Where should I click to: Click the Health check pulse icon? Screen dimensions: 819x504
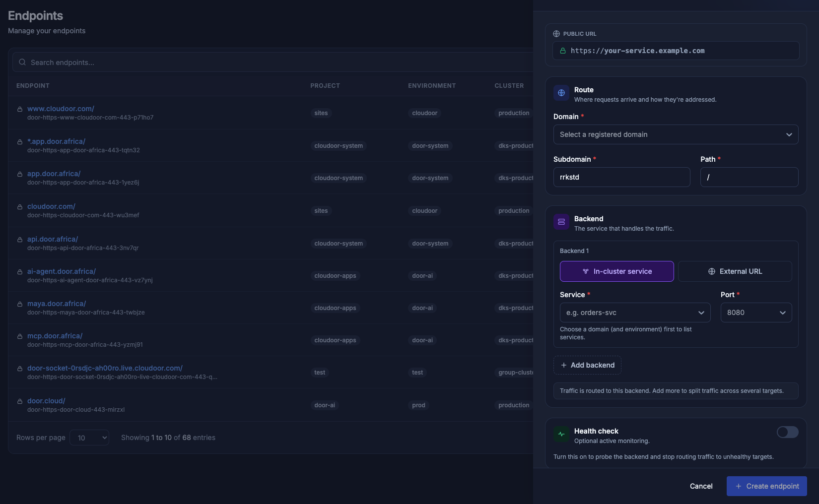(x=561, y=434)
